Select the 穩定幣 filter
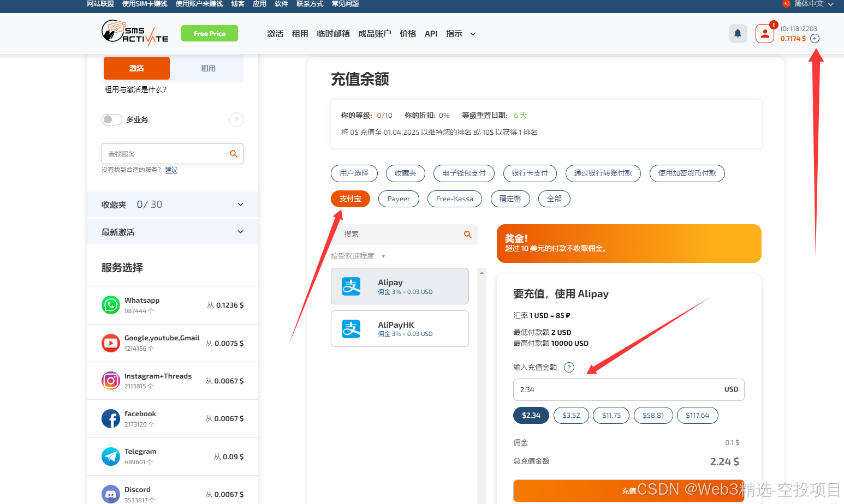Image resolution: width=844 pixels, height=504 pixels. coord(510,199)
